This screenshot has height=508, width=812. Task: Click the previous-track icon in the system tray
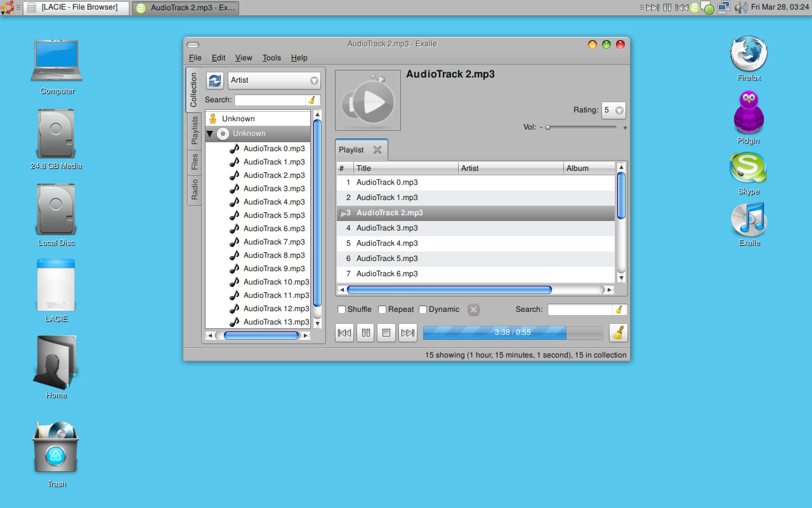point(682,8)
